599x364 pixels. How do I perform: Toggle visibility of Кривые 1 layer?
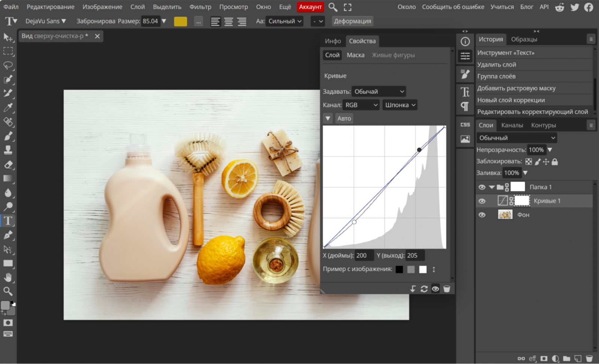pyautogui.click(x=482, y=201)
